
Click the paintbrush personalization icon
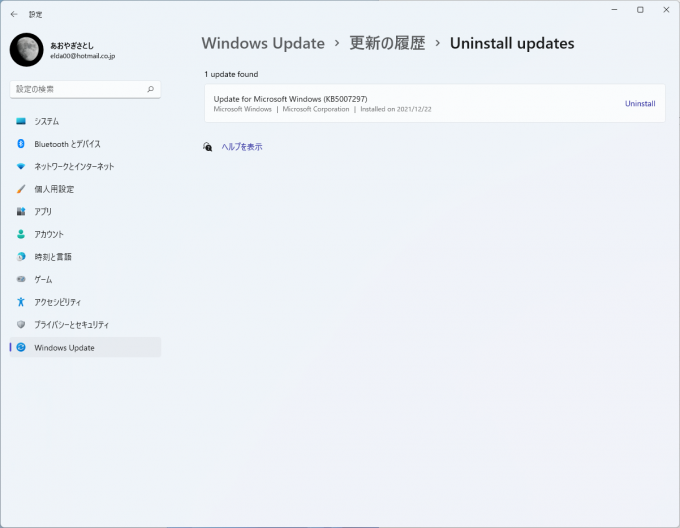pos(21,189)
